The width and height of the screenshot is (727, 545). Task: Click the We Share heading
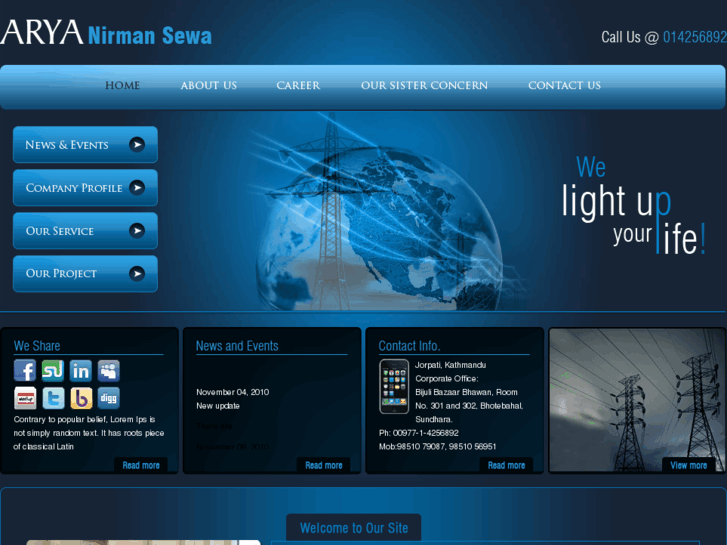click(x=37, y=346)
